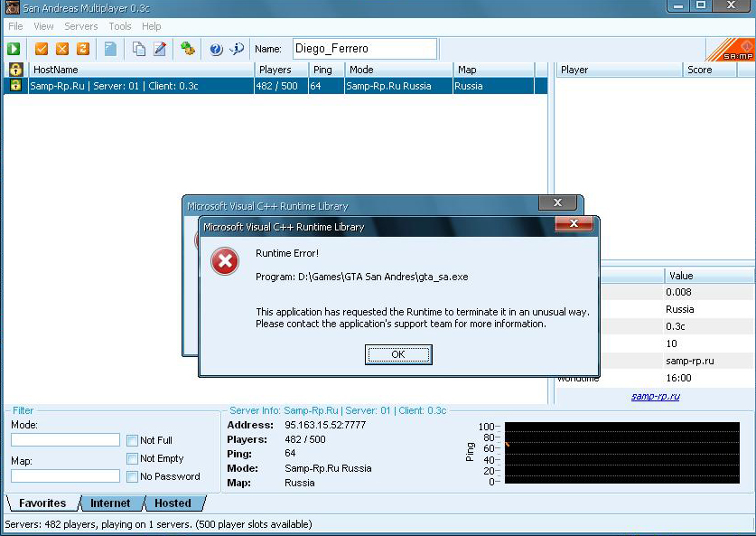Sort by the Map column header

tap(494, 70)
